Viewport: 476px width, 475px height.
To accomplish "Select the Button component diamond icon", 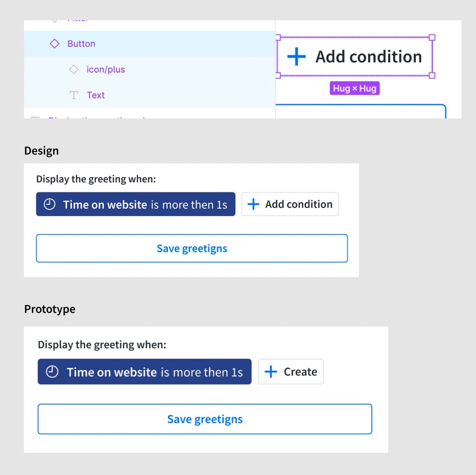I will coord(54,44).
